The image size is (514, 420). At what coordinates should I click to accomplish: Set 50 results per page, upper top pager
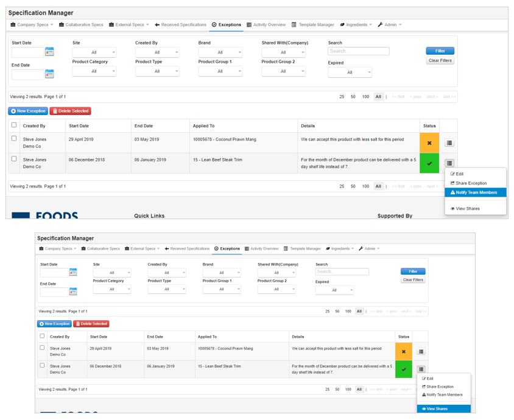coord(353,97)
